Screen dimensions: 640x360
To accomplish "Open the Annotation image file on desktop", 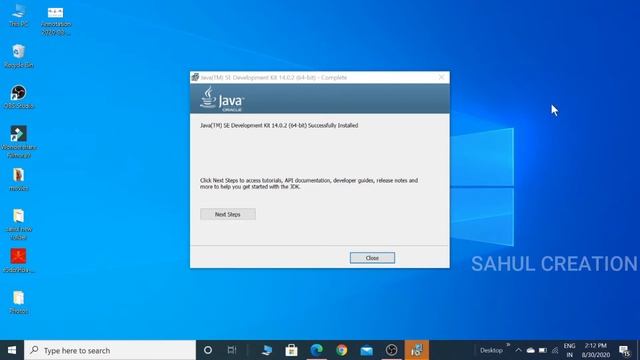I will point(56,20).
